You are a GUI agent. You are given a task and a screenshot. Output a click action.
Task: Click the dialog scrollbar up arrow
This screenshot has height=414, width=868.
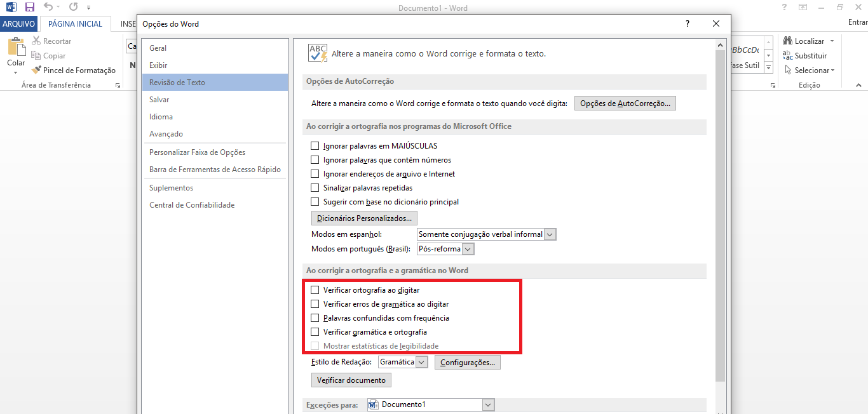[x=720, y=45]
